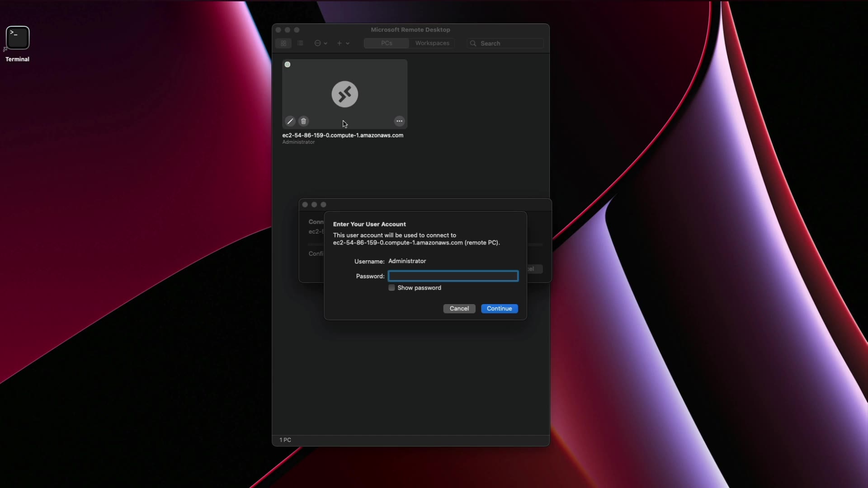This screenshot has height=488, width=868.
Task: Switch to list view layout
Action: point(300,43)
